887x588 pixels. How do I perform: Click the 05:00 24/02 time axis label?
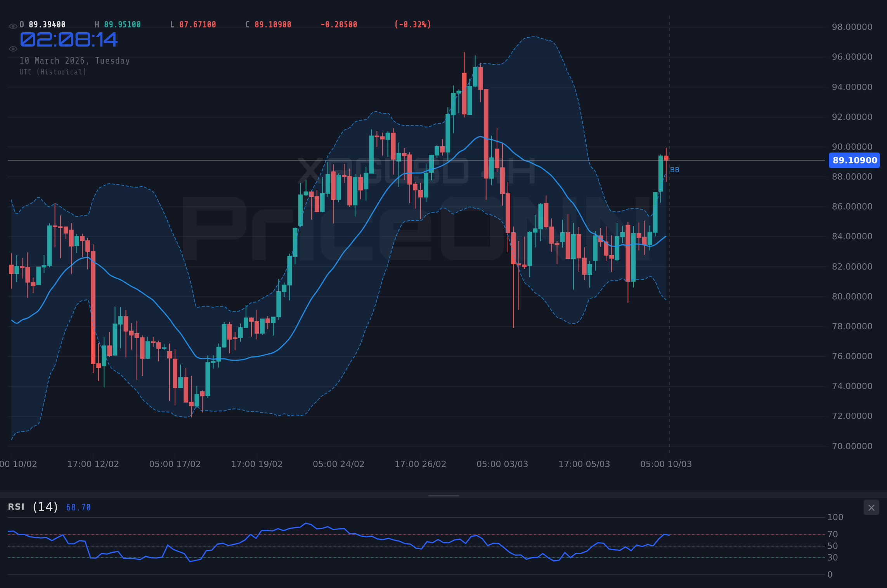(339, 464)
